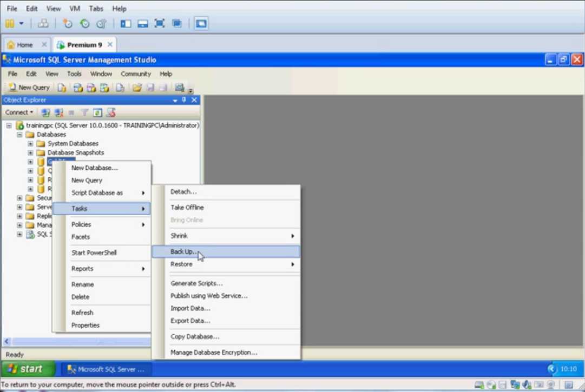
Task: Click the Analysis Services XMLA Query icon
Action: click(x=105, y=88)
